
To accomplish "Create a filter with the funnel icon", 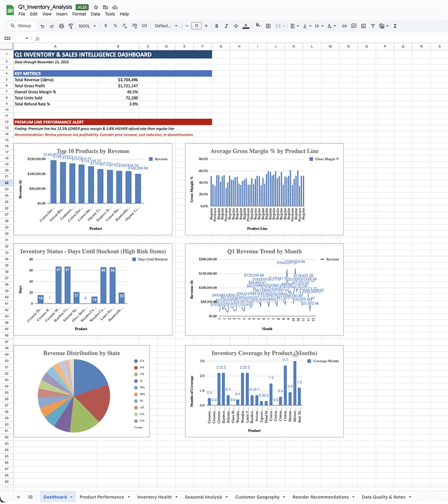I will (373, 26).
